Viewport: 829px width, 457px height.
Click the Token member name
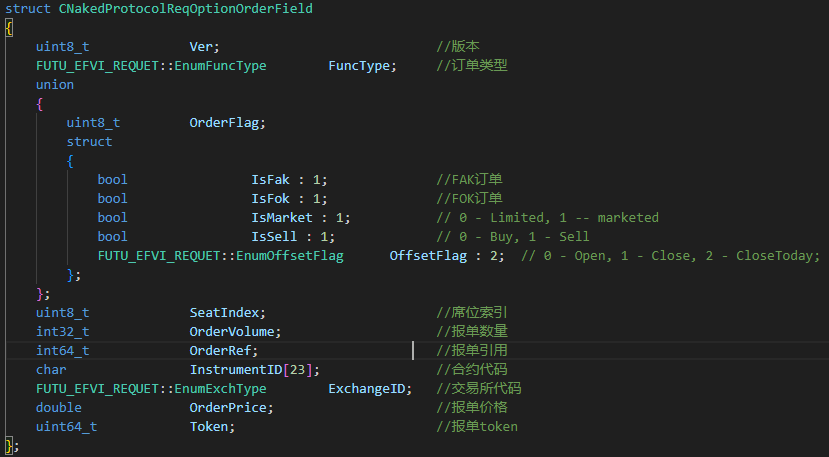209,427
